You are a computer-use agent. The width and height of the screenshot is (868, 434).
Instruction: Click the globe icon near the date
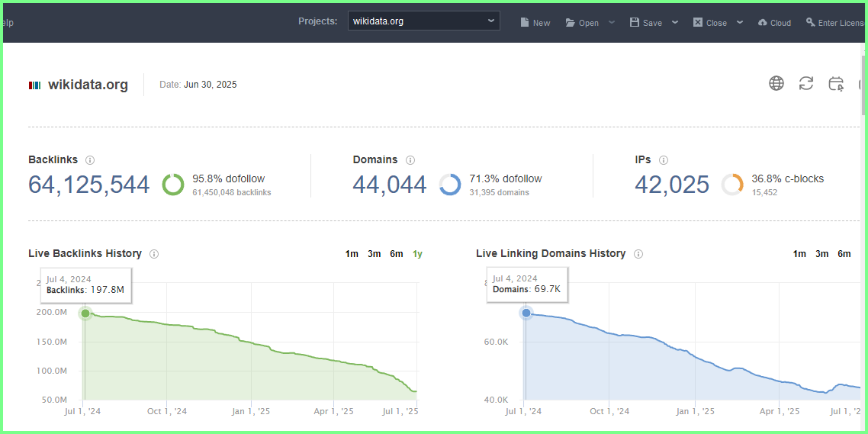click(x=776, y=84)
